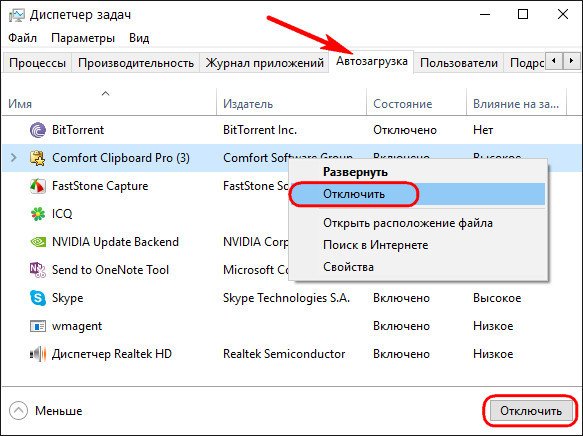583x436 pixels.
Task: Select the ICQ flower icon
Action: 38,214
